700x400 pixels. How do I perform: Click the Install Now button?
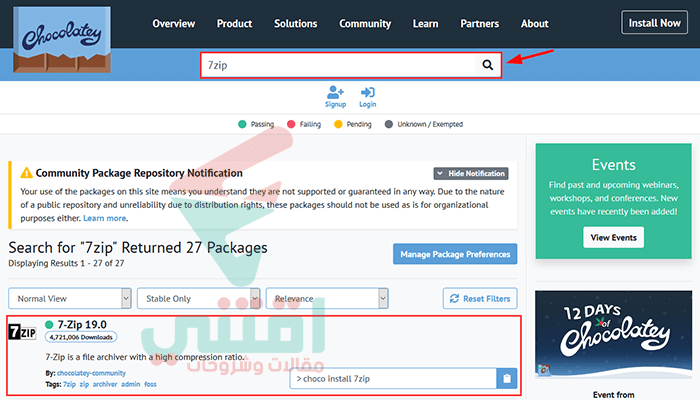pos(654,23)
